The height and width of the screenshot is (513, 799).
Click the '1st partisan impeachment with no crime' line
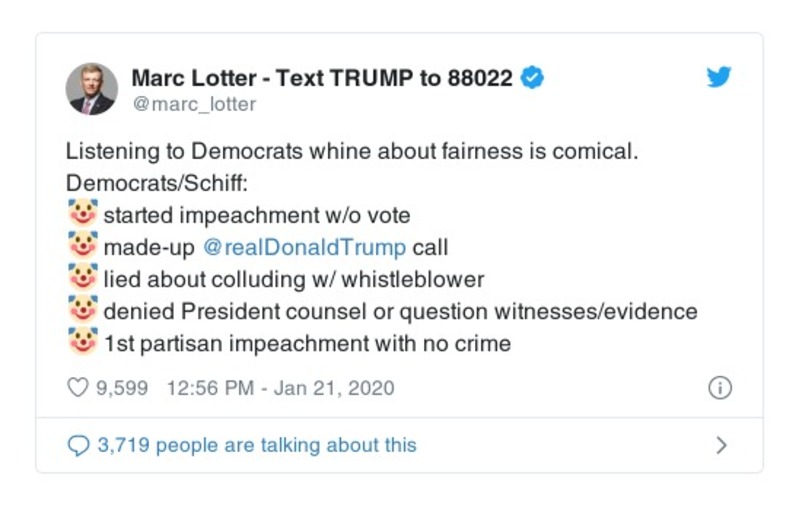coord(307,344)
